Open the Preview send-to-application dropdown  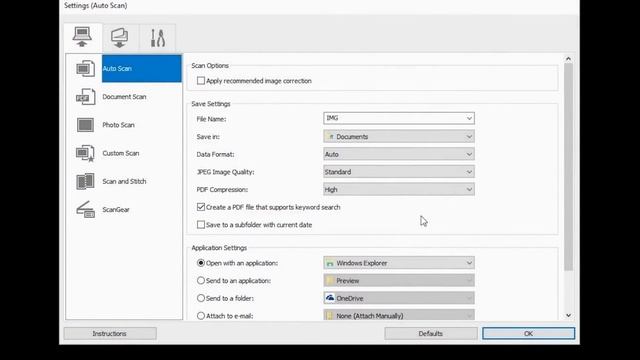tap(399, 281)
